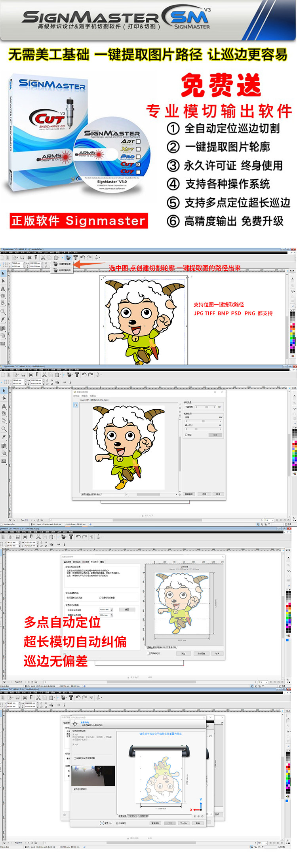Click Undo arrow in third screenshot toolbar

(x=78, y=537)
